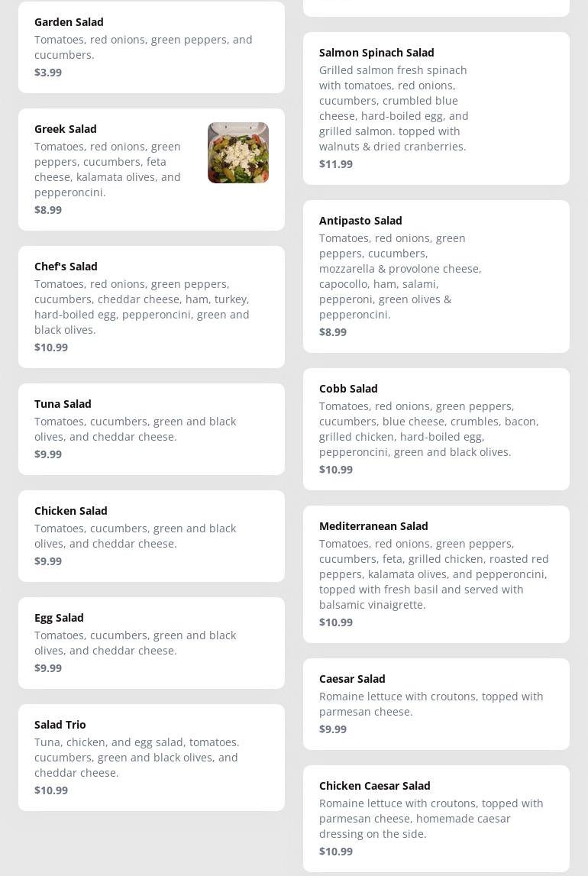The image size is (588, 876).
Task: Click the Antipasto Salad description text
Action: point(399,276)
